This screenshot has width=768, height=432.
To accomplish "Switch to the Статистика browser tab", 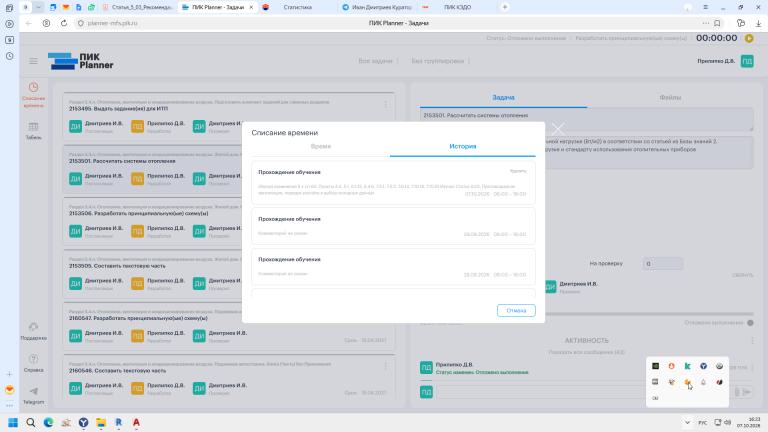I will 298,7.
